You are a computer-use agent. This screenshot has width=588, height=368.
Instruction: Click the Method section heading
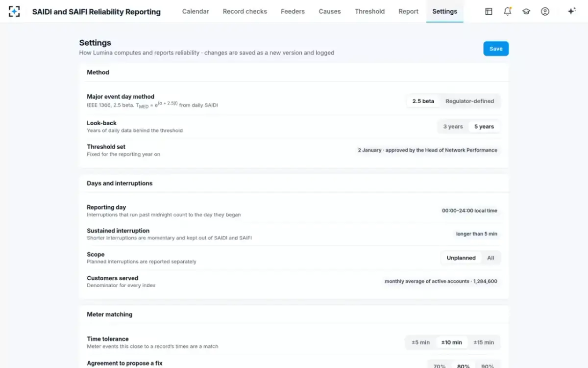coord(98,72)
